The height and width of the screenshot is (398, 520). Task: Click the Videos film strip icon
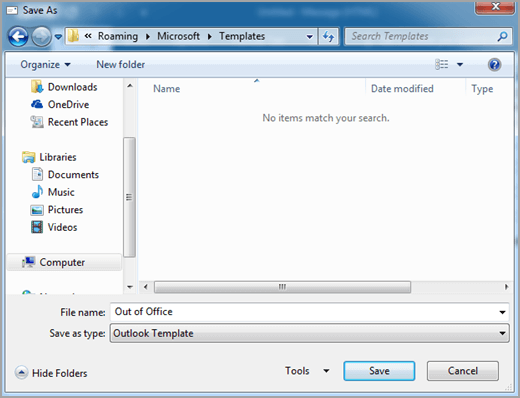click(x=37, y=227)
